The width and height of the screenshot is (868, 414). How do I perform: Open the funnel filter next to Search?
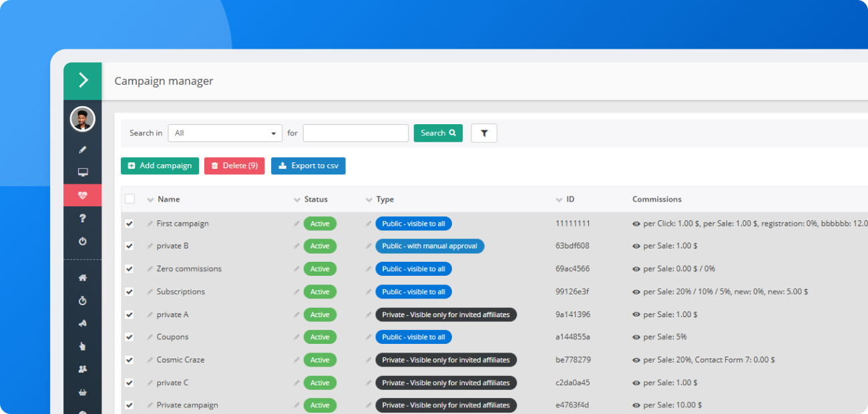click(483, 133)
